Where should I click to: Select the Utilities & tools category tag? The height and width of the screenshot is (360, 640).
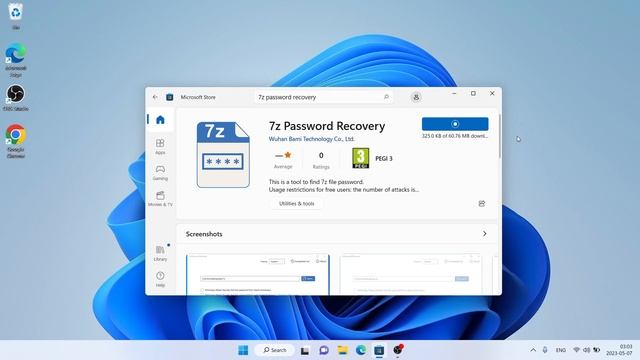[296, 203]
